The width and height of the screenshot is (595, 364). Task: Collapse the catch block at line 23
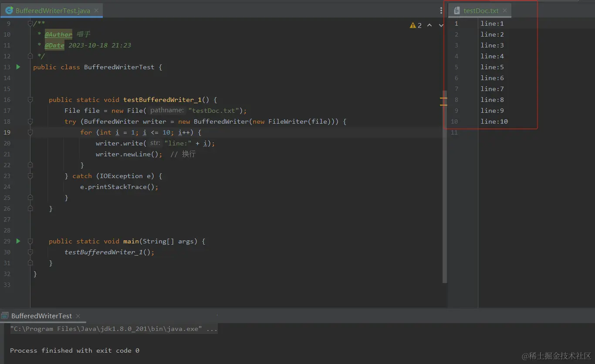(30, 176)
